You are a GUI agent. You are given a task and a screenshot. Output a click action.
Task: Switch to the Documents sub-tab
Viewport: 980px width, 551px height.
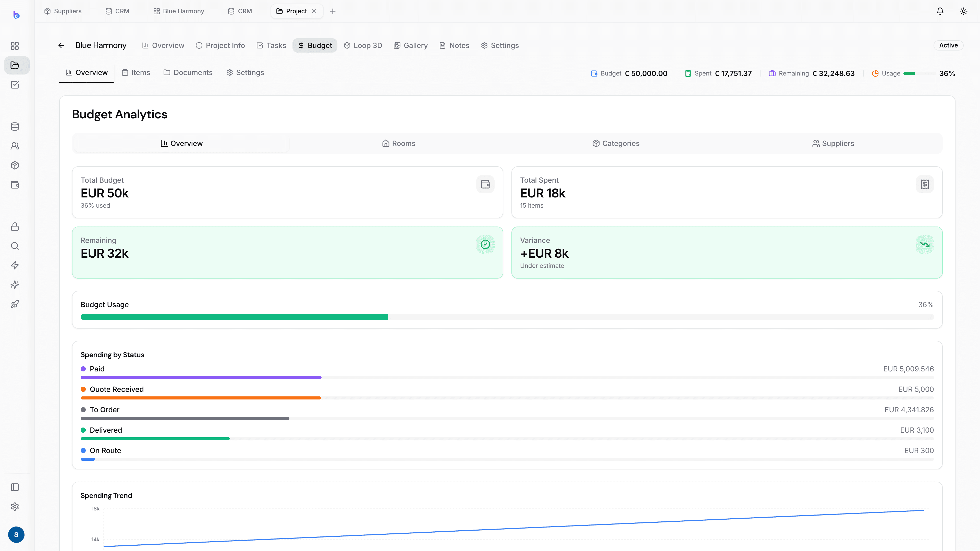(x=188, y=73)
